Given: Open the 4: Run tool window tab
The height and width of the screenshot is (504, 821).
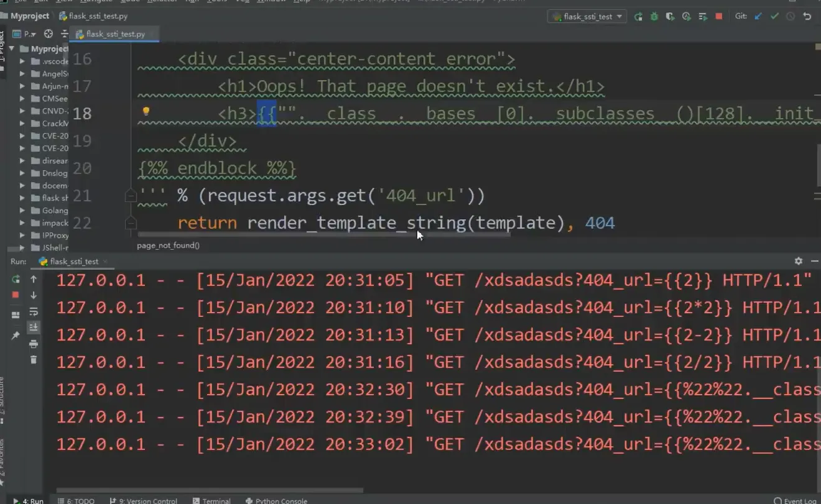Looking at the screenshot, I should [28, 500].
